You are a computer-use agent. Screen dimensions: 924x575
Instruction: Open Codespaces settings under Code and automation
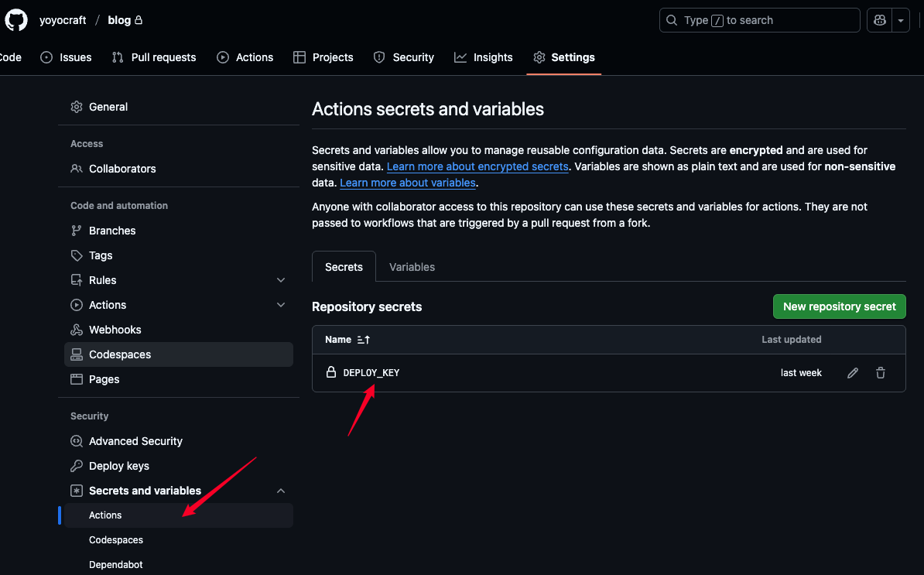[x=179, y=354]
